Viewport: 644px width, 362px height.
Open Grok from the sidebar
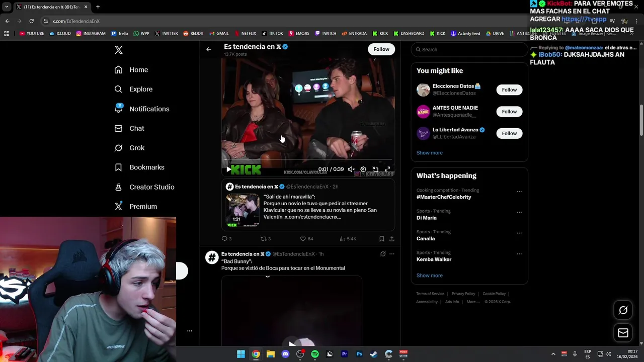129,148
